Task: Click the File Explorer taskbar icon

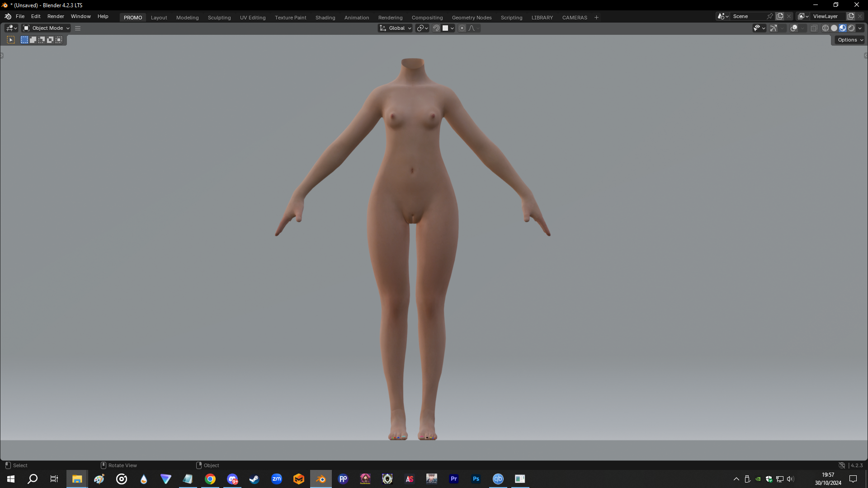Action: point(77,479)
